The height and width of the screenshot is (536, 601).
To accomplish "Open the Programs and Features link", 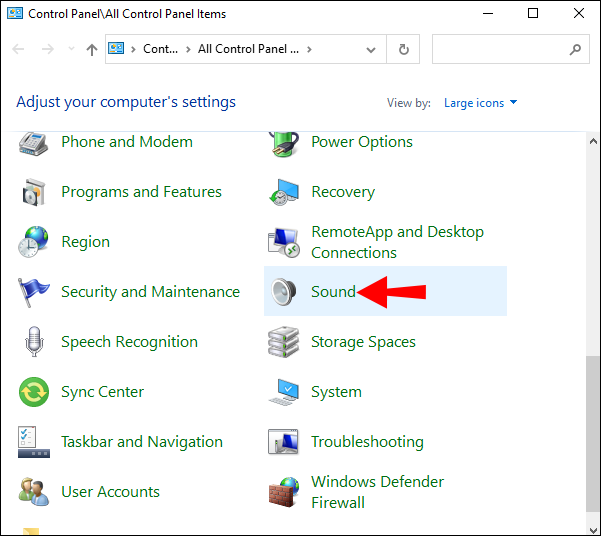I will 141,192.
